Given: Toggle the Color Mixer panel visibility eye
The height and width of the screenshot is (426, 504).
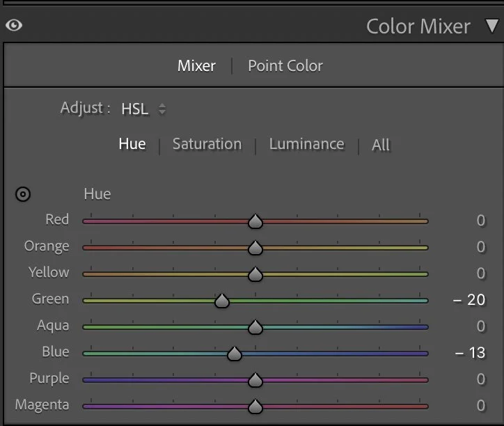Looking at the screenshot, I should 14,25.
